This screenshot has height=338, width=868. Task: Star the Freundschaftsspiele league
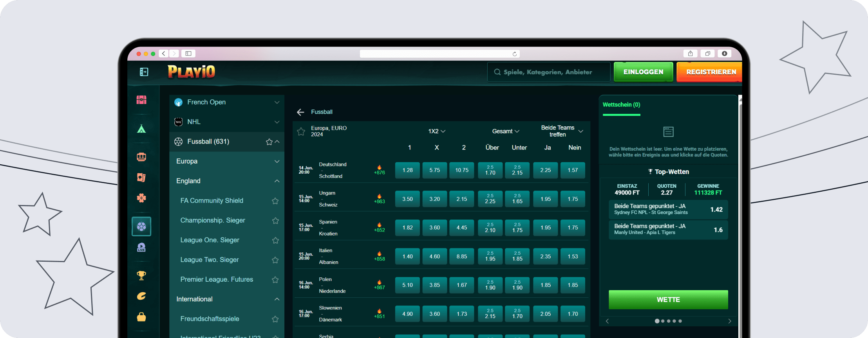275,319
